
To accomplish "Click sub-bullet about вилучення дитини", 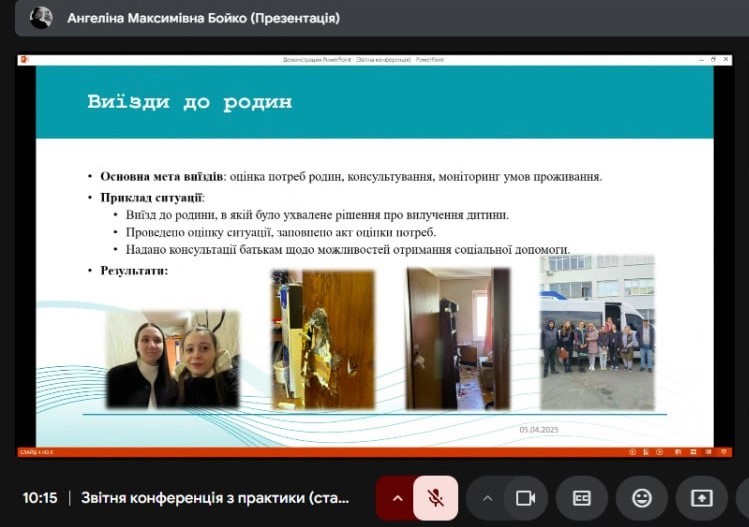I will pyautogui.click(x=317, y=215).
